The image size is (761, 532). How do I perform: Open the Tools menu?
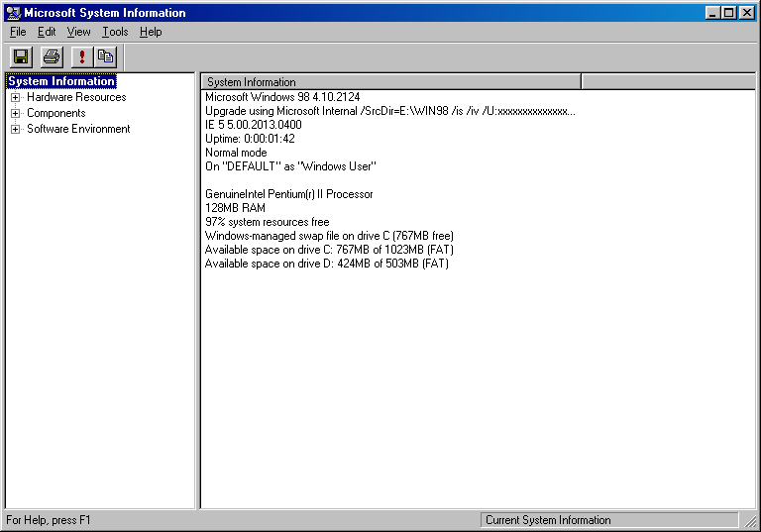(115, 32)
